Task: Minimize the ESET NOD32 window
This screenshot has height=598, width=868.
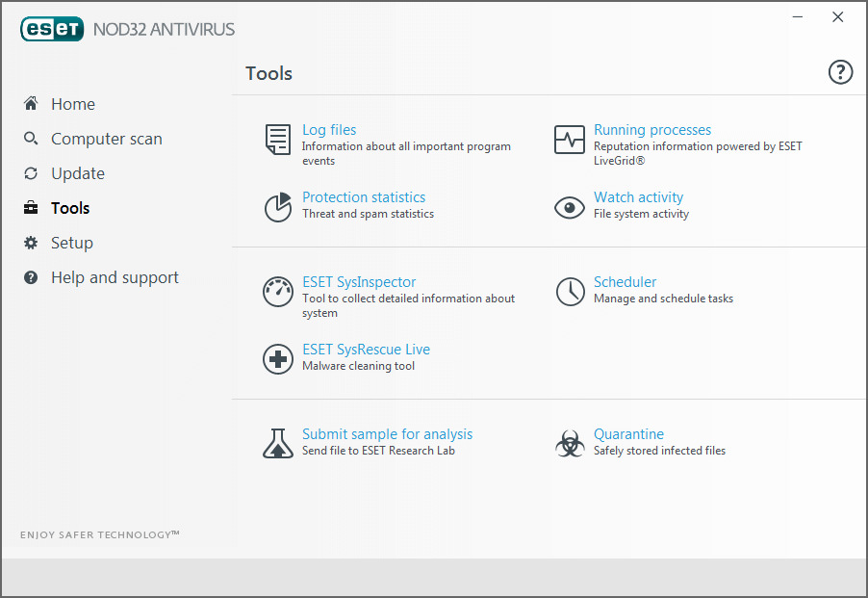Action: [798, 17]
